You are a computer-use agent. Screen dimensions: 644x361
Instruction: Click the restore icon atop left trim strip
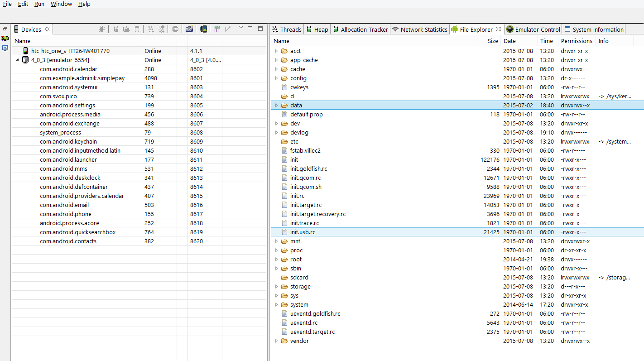[x=5, y=28]
